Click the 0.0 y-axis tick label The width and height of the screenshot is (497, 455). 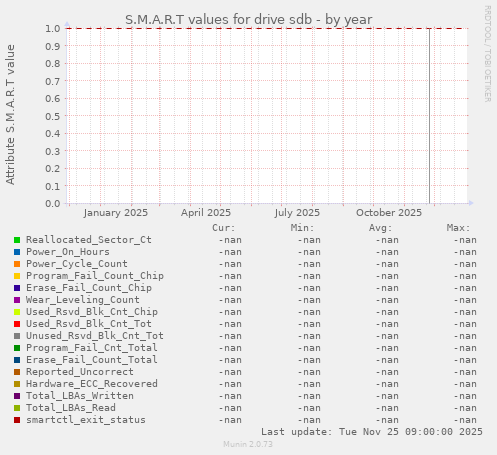pos(53,204)
